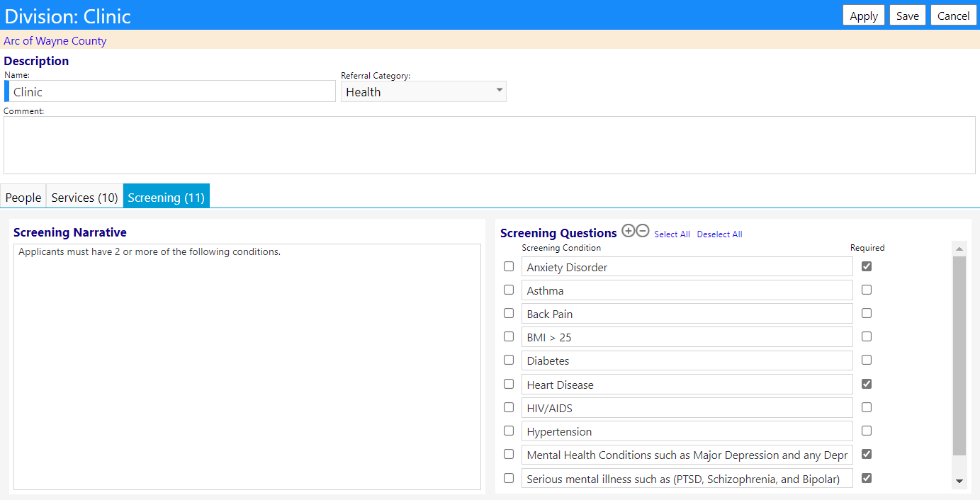980x500 pixels.
Task: Click the Select All link
Action: tap(672, 234)
